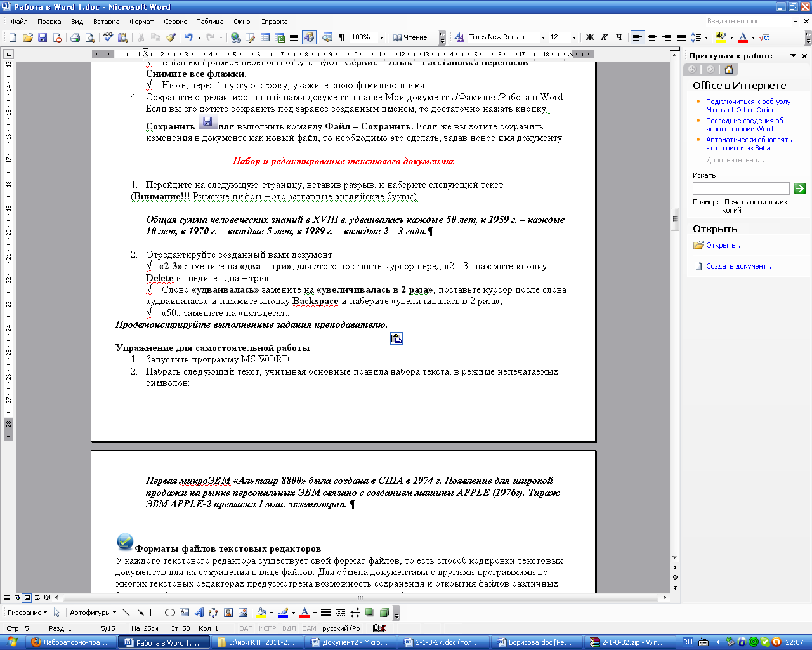Select the Rectangle shape tool
The height and width of the screenshot is (650, 812).
click(155, 613)
